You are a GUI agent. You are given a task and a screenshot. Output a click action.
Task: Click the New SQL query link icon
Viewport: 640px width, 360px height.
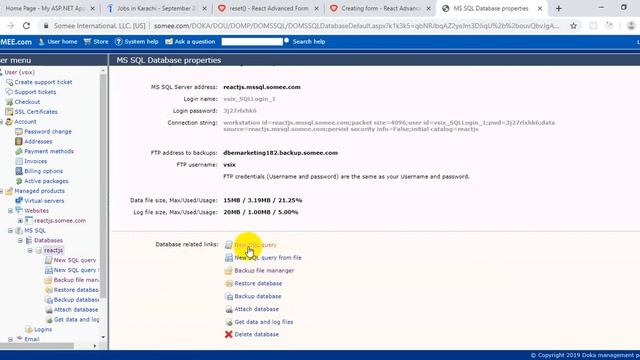229,244
